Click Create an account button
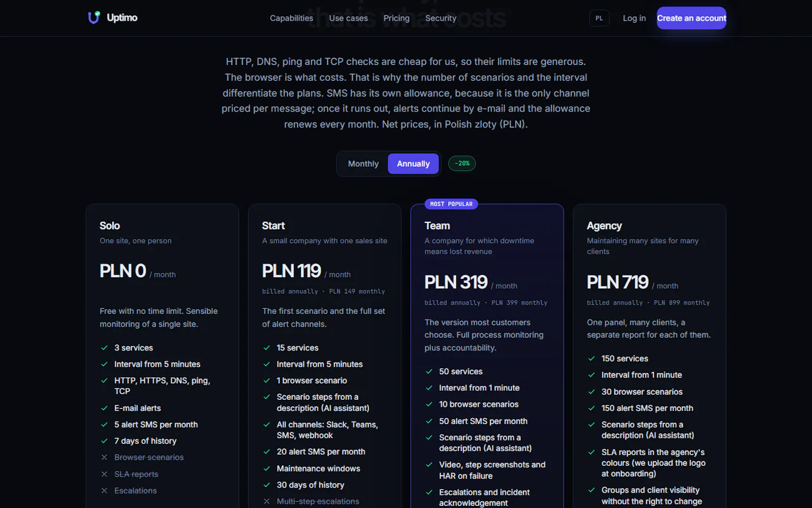The width and height of the screenshot is (812, 508). (x=691, y=18)
